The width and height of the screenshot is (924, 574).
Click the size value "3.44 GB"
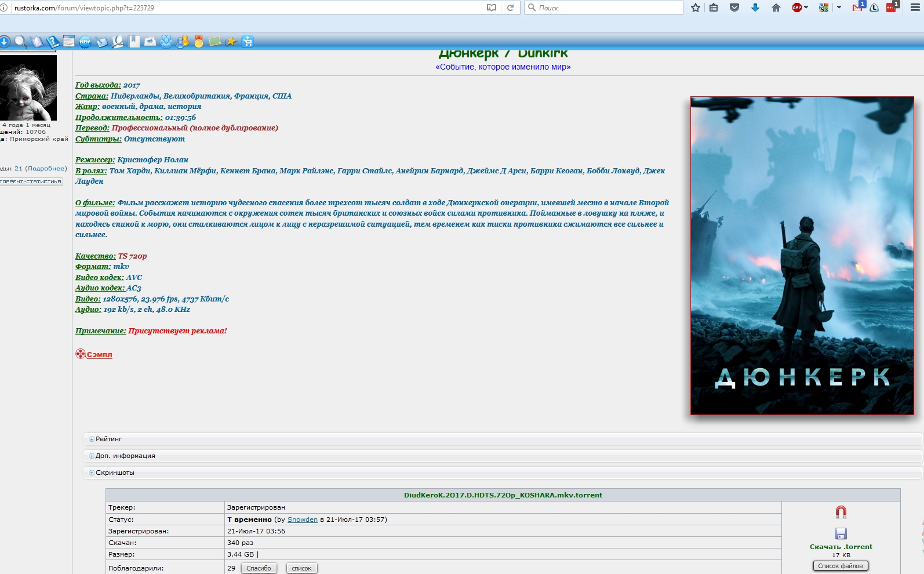tap(241, 554)
